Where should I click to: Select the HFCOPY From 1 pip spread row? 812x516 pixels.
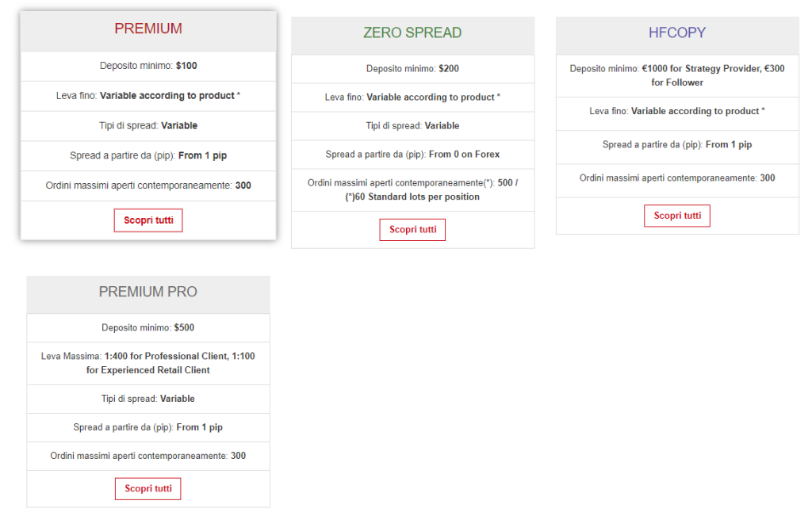677,145
